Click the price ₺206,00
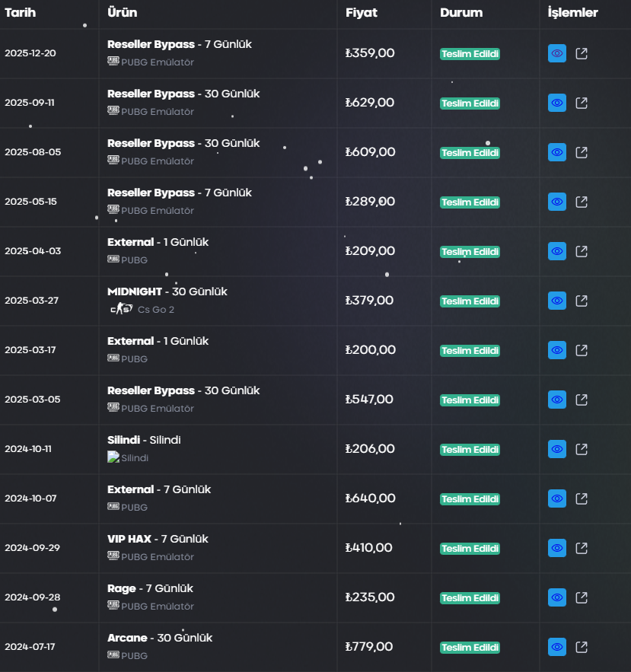The width and height of the screenshot is (631, 672). coord(370,449)
